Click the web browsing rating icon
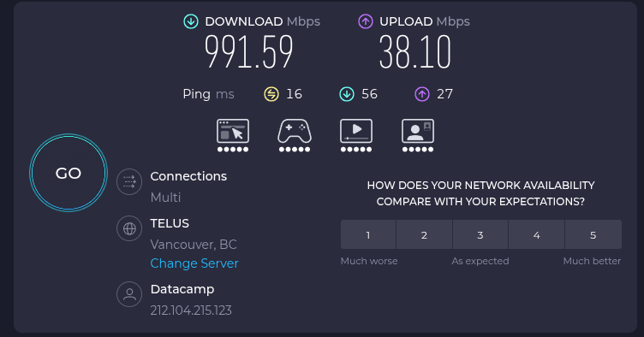The image size is (644, 337). tap(233, 135)
